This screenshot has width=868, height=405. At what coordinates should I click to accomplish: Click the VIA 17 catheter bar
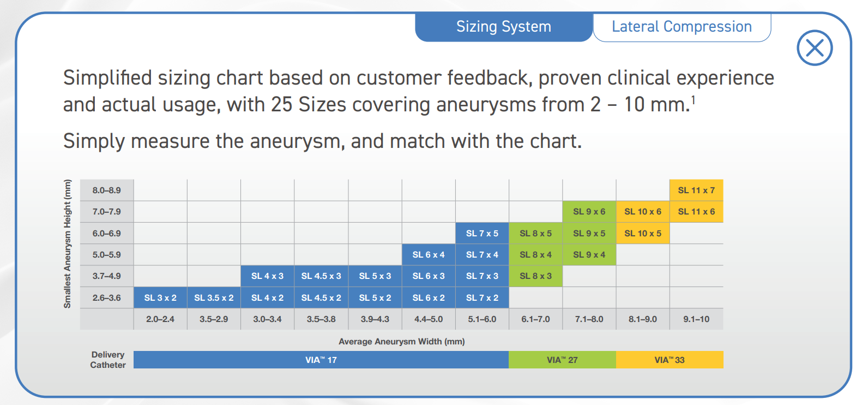(321, 360)
